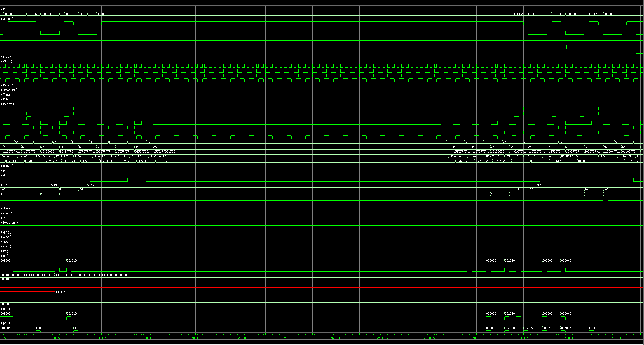Click the 2000 ns time ruler mark
Screen dimensions: 644x345
pyautogui.click(x=101, y=338)
